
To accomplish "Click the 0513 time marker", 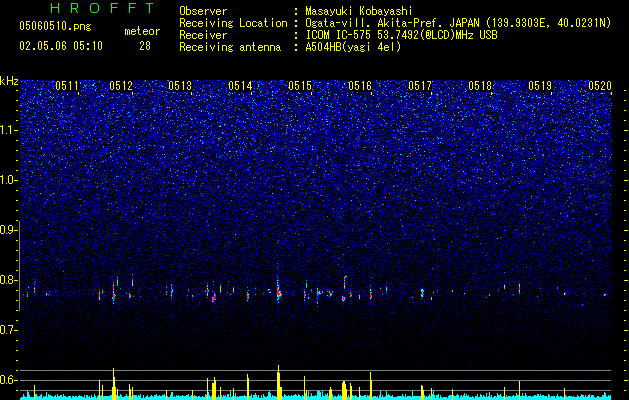I will 180,86.
